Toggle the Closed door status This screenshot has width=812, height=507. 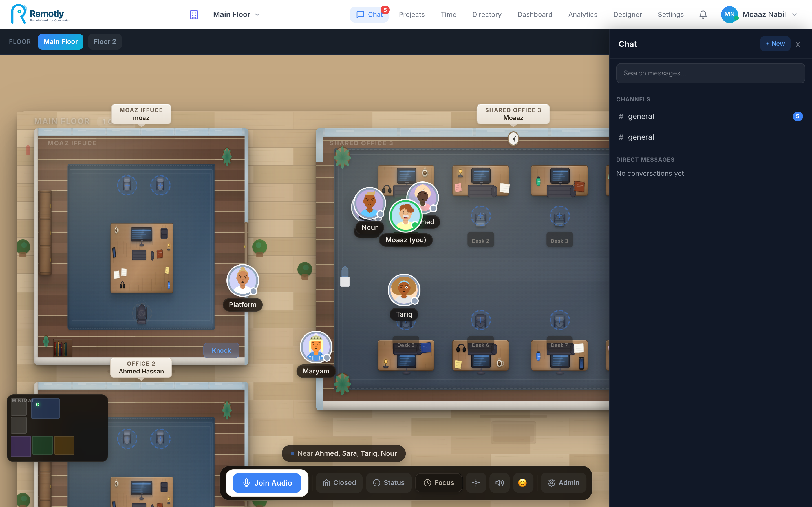pos(339,482)
